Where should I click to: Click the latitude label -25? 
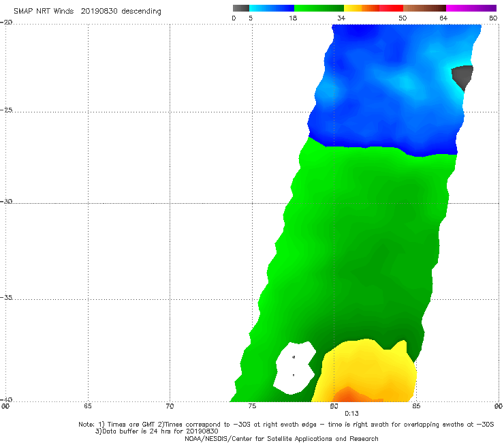pyautogui.click(x=6, y=110)
